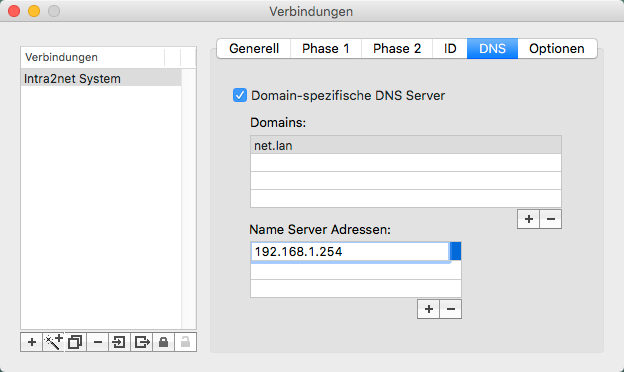Viewport: 624px width, 372px height.
Task: Open the Phase 1 tab
Action: click(x=326, y=49)
